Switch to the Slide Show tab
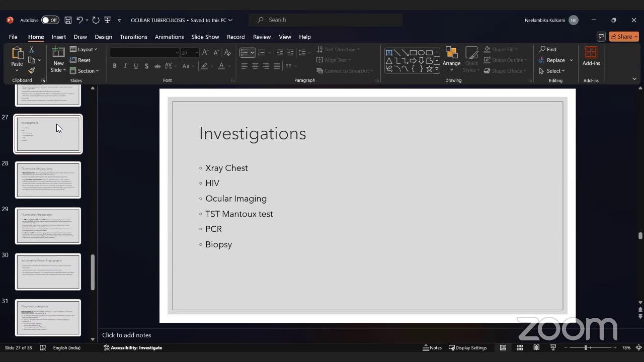Viewport: 644px width, 362px height. pyautogui.click(x=205, y=37)
